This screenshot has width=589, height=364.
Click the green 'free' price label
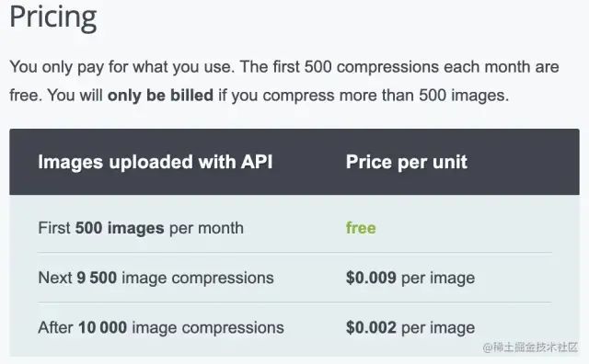click(361, 228)
